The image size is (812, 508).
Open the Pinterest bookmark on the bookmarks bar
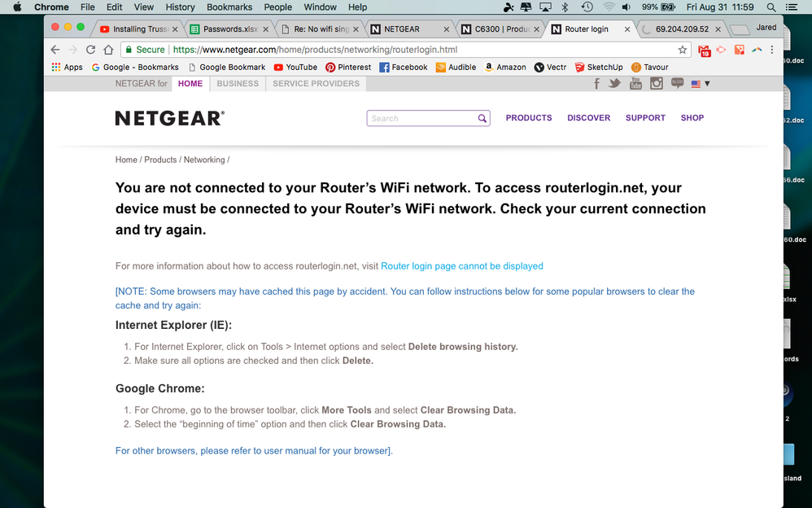pos(347,67)
